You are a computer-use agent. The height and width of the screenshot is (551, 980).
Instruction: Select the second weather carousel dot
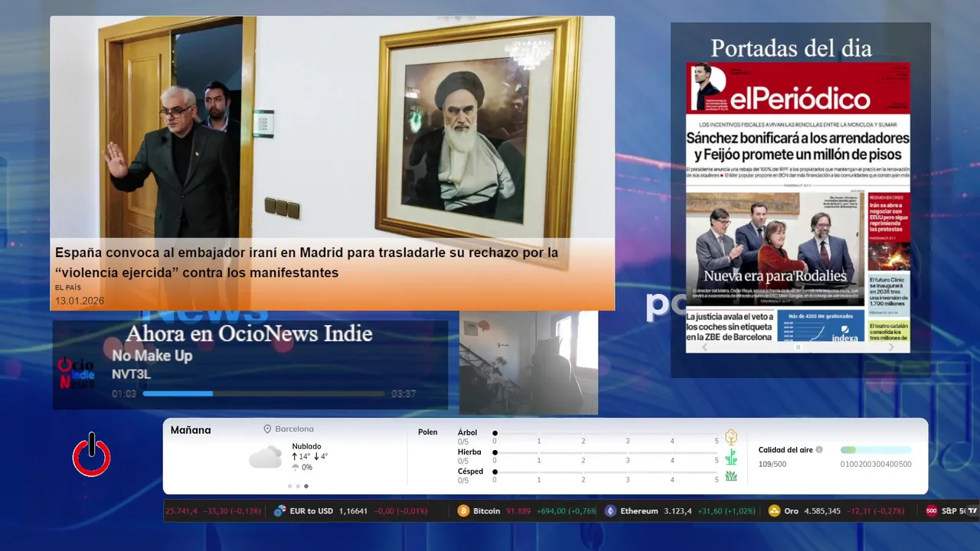(x=298, y=486)
